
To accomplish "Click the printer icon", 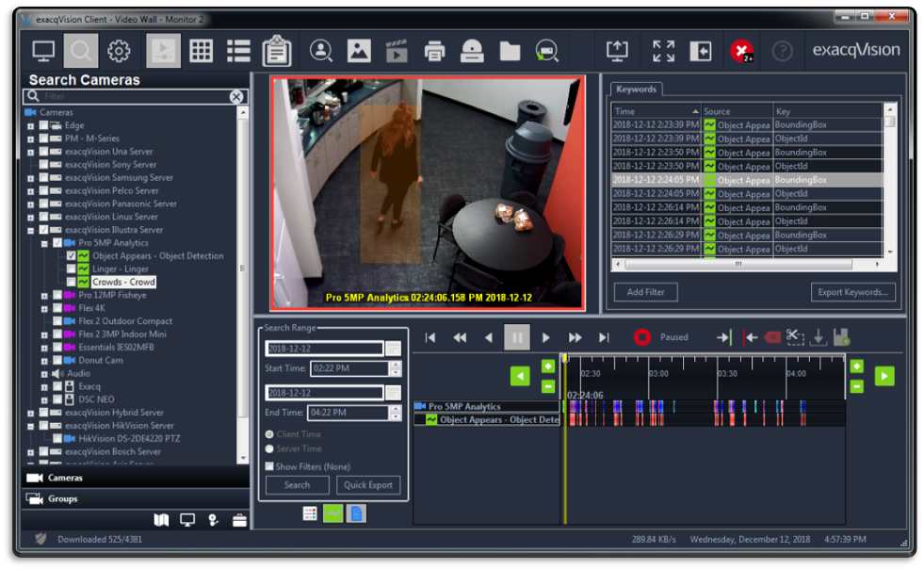I will coord(435,51).
